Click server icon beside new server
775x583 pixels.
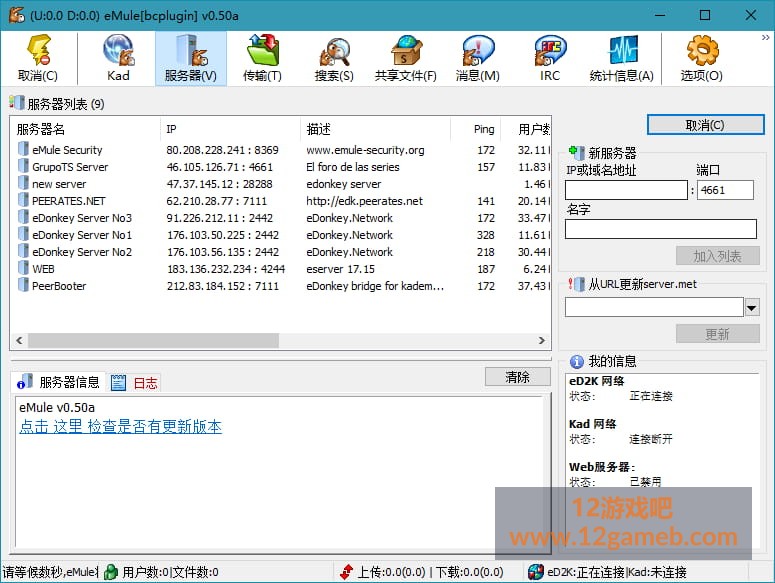pyautogui.click(x=23, y=183)
